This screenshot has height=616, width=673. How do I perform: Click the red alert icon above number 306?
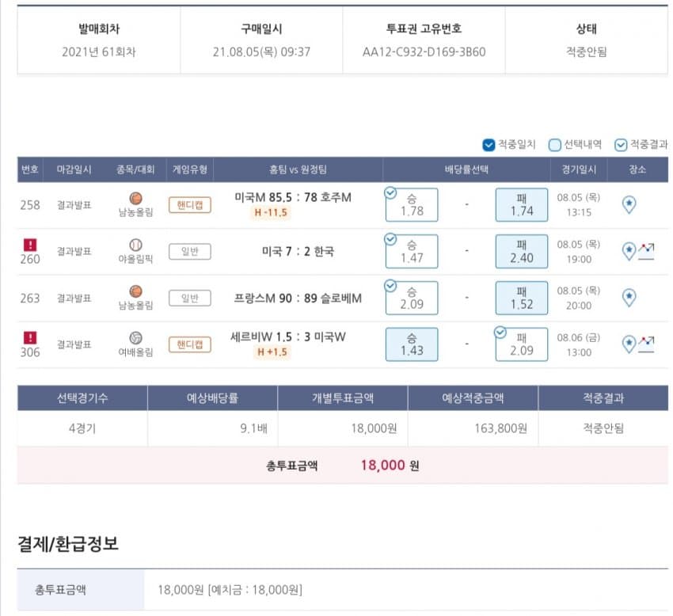30,337
